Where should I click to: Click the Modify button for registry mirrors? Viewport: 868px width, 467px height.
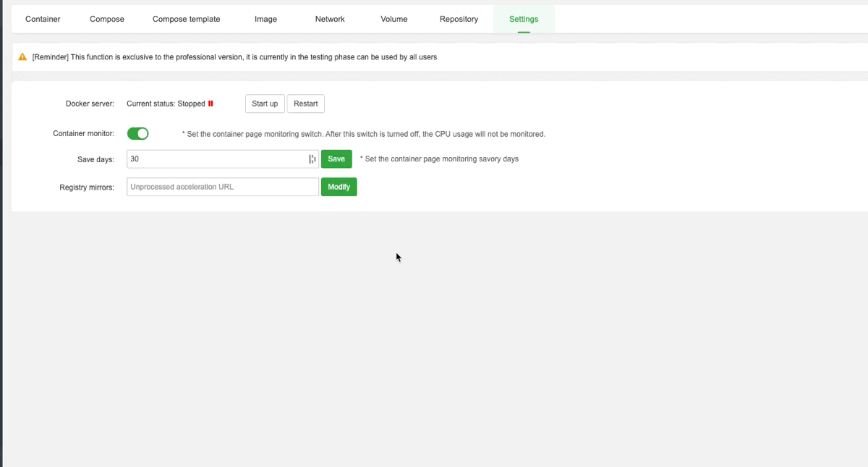click(x=339, y=186)
